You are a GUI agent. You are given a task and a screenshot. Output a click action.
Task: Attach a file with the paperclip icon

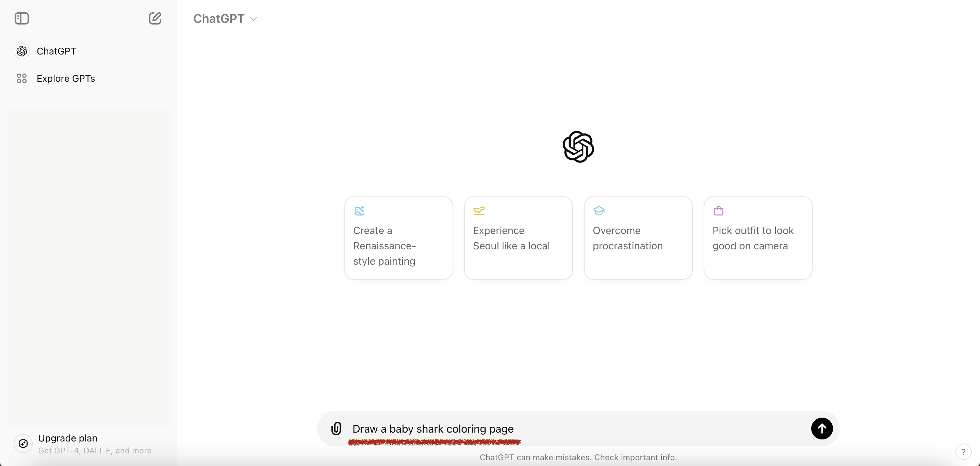[x=336, y=428]
